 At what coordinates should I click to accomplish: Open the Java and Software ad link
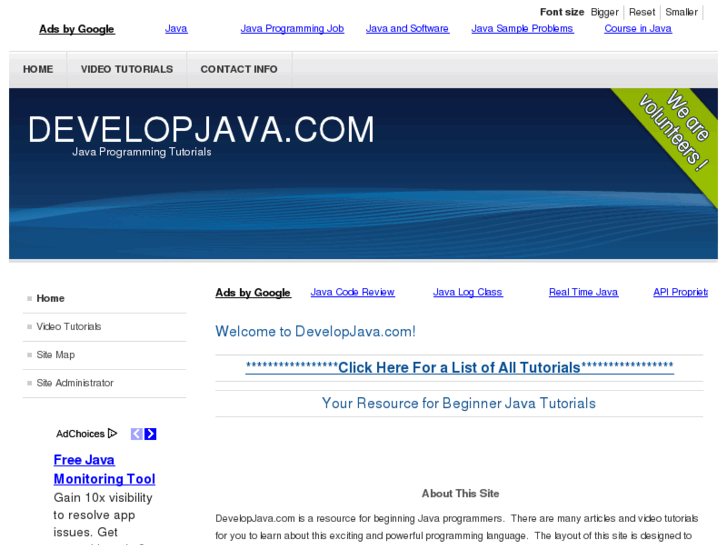407,28
